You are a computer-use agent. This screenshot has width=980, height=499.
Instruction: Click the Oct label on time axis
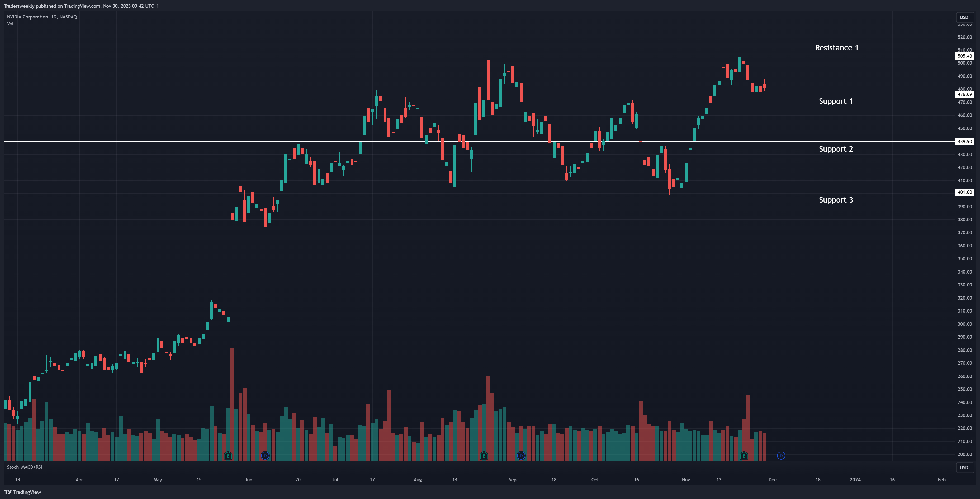(x=595, y=480)
